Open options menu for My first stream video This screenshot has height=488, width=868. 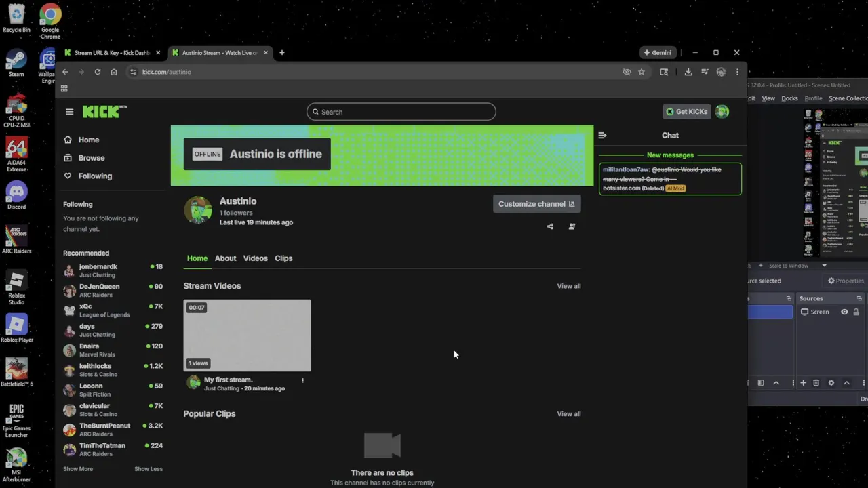[x=302, y=380]
